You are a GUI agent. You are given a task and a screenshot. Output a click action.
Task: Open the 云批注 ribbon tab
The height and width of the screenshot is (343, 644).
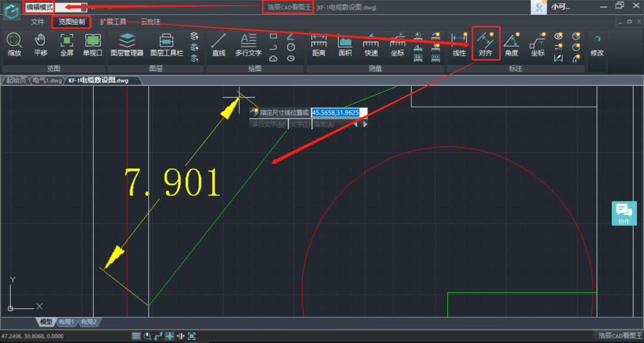(x=151, y=21)
